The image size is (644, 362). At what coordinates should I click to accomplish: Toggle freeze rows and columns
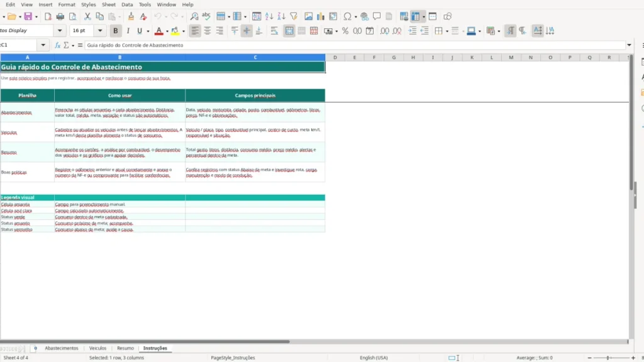click(x=416, y=16)
